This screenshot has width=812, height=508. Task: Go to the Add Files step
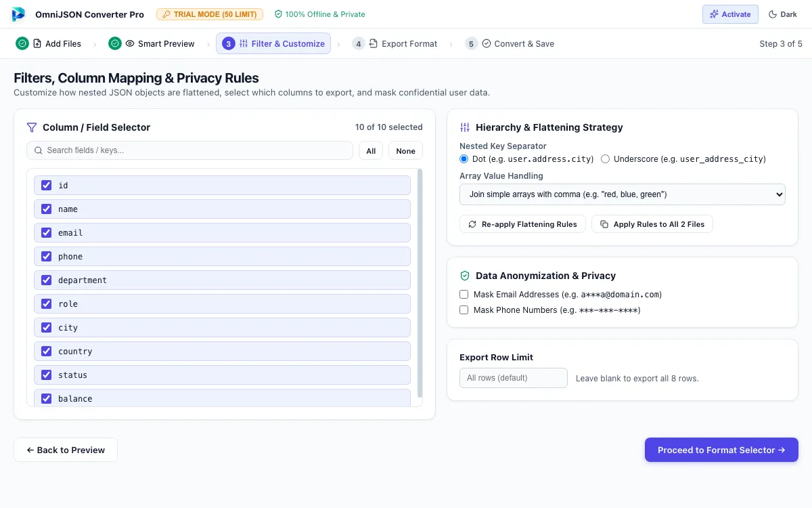pyautogui.click(x=49, y=43)
